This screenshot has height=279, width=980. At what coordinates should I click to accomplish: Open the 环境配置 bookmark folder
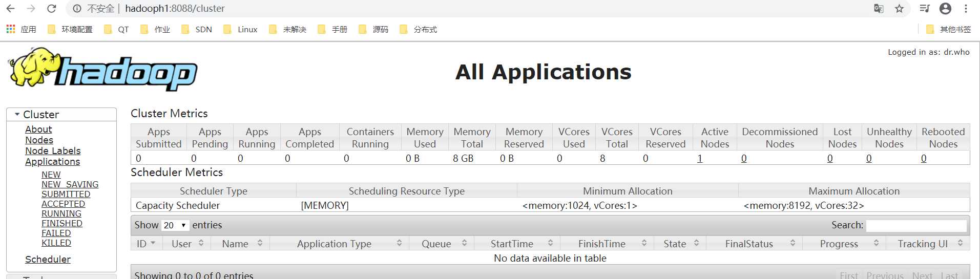(70, 29)
